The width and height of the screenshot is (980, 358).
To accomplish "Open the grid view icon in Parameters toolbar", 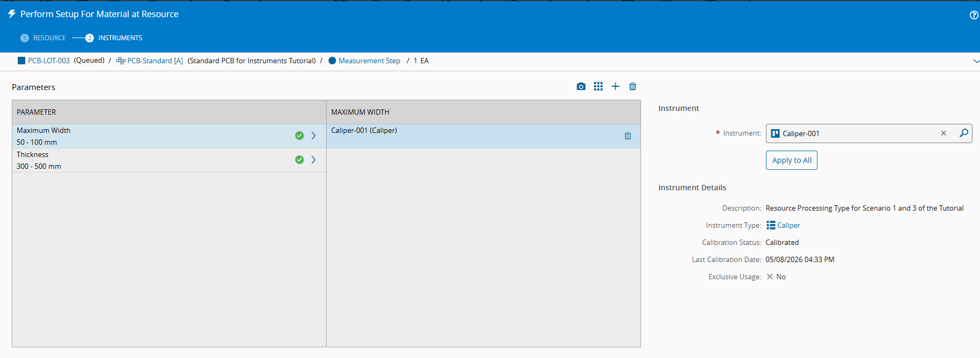I will point(598,86).
